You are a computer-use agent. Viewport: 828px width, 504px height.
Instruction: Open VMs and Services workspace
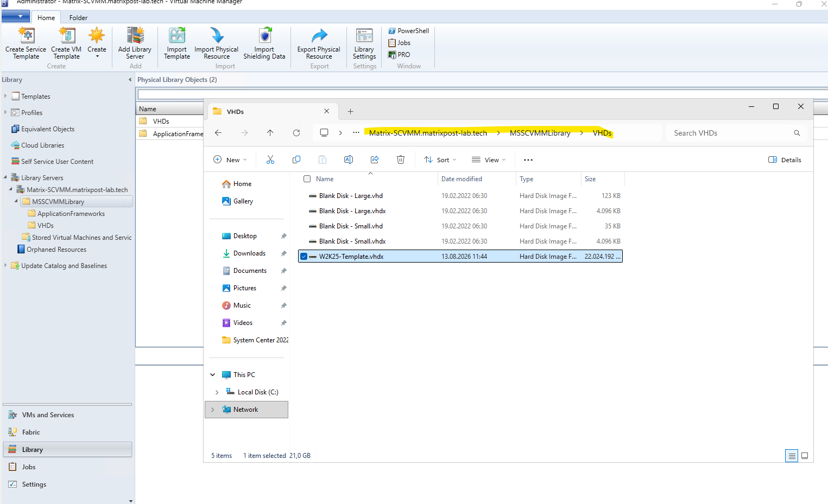click(x=67, y=415)
